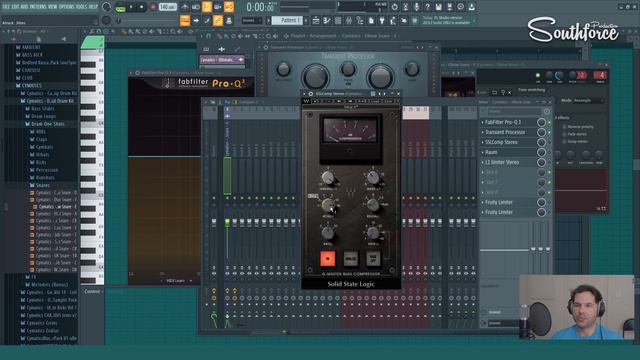Click the 140 tempo display
The width and height of the screenshot is (640, 360).
tap(167, 7)
